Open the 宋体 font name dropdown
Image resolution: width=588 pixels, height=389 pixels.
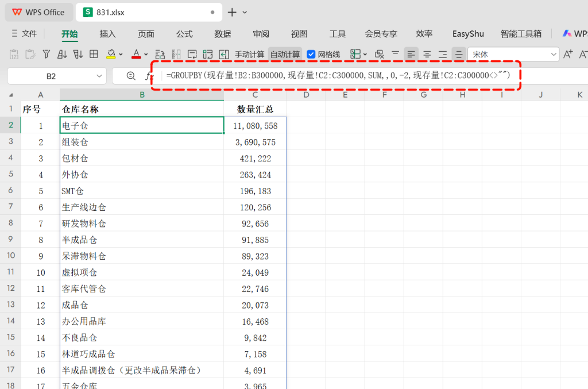click(554, 55)
